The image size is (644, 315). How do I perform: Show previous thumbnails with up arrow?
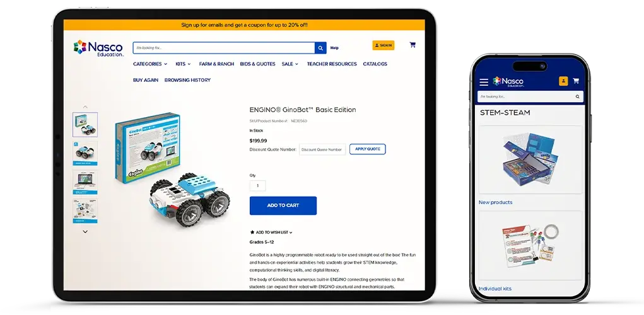(85, 106)
